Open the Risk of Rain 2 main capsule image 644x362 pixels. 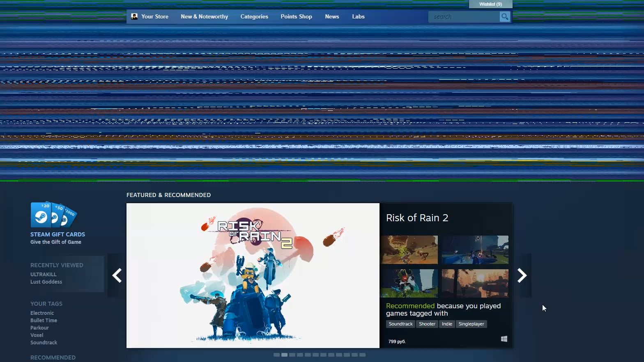click(x=253, y=275)
